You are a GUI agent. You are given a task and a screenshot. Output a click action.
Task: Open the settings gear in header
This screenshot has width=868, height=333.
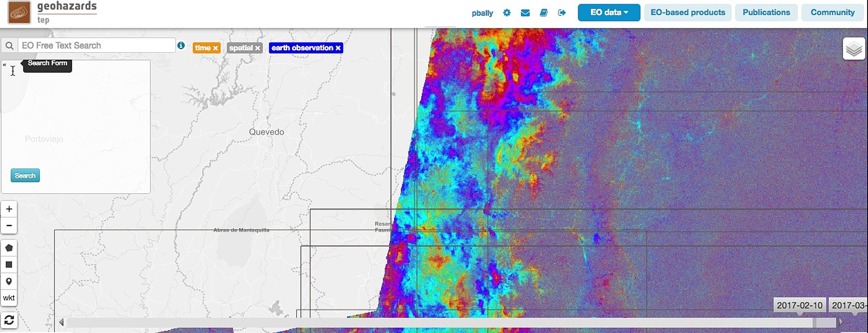pos(507,13)
